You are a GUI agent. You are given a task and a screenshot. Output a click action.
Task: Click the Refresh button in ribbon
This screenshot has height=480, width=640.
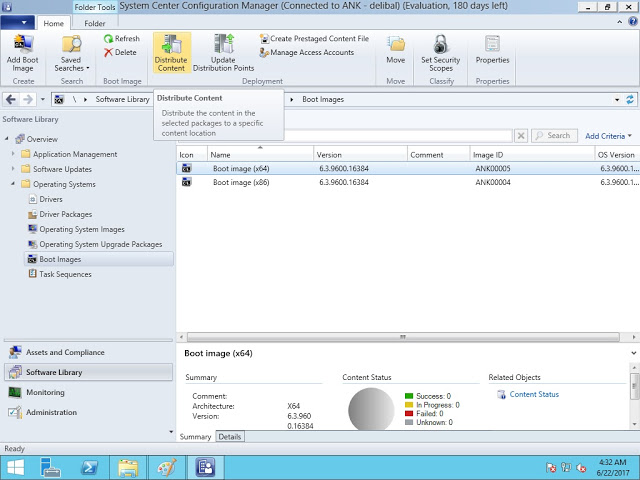(x=121, y=39)
